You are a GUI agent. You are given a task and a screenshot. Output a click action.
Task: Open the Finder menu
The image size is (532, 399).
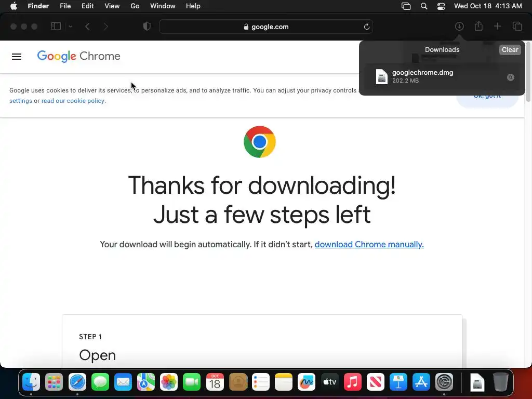point(38,6)
